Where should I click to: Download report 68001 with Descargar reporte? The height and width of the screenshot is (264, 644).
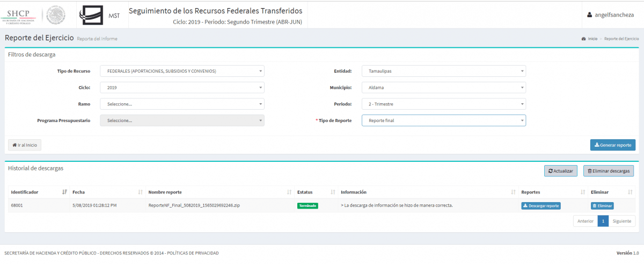pos(541,206)
